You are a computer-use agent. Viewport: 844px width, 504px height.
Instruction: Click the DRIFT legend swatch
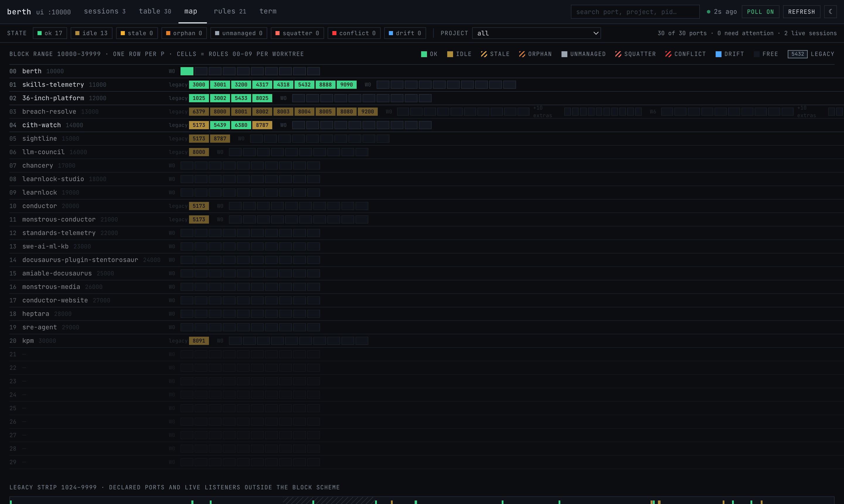718,54
